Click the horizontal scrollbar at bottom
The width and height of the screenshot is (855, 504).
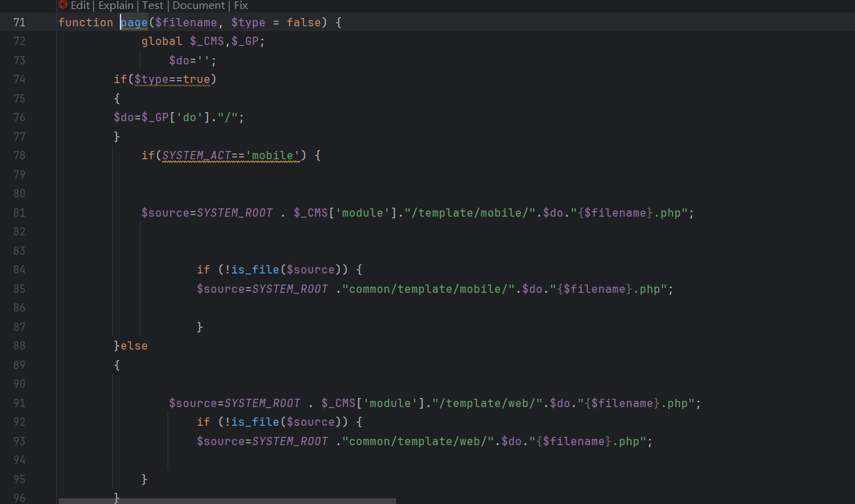coord(227,500)
